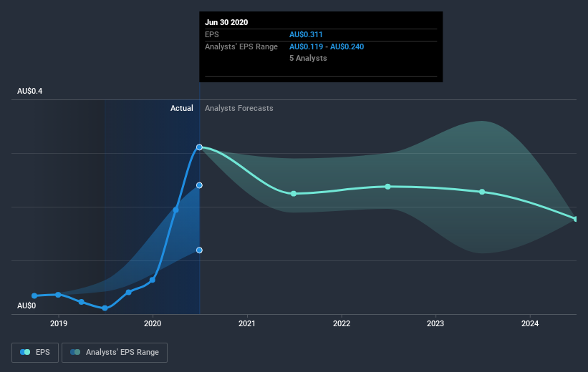
Task: Select the lower analyst range point AU$0.119
Action: pos(200,250)
